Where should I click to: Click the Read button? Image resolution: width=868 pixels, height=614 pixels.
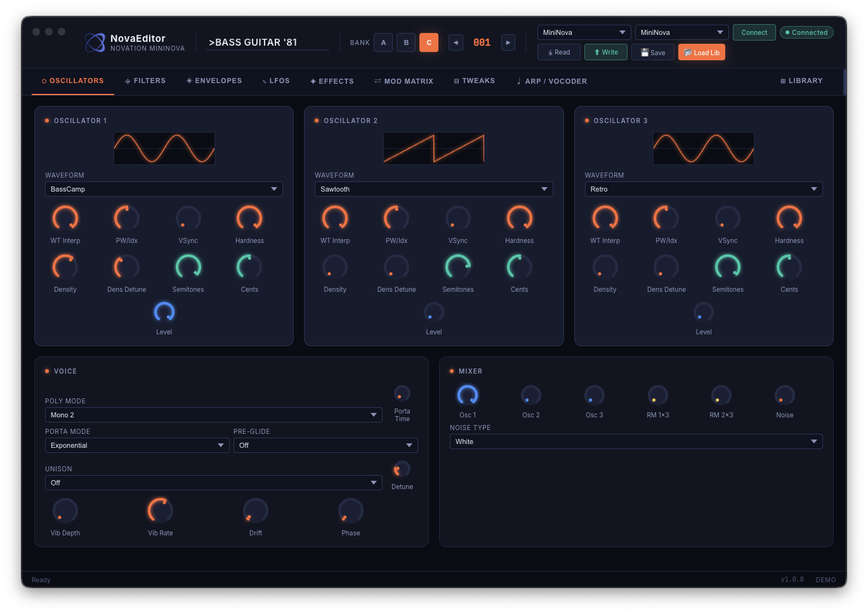pyautogui.click(x=559, y=53)
